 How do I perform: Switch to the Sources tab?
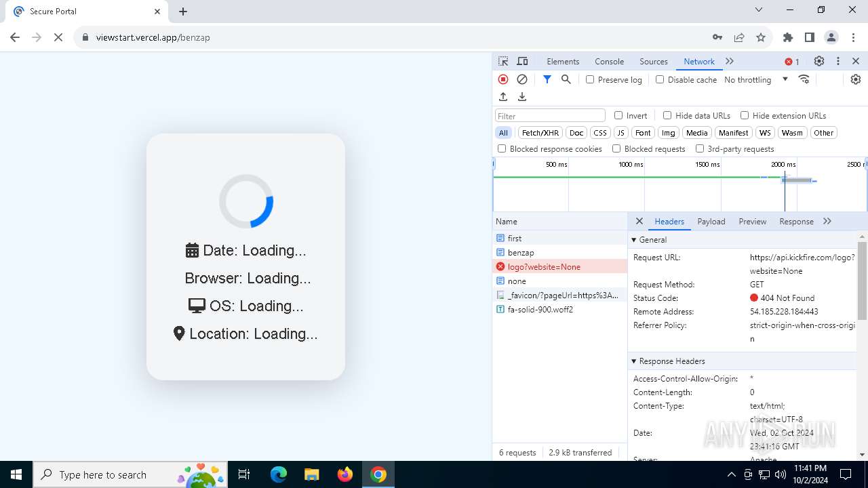[654, 61]
